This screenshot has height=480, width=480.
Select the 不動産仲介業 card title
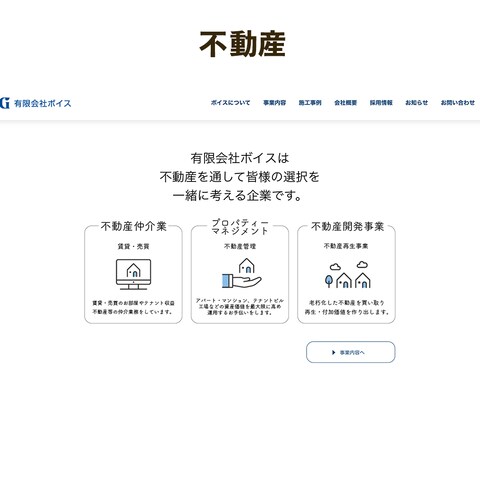click(134, 226)
